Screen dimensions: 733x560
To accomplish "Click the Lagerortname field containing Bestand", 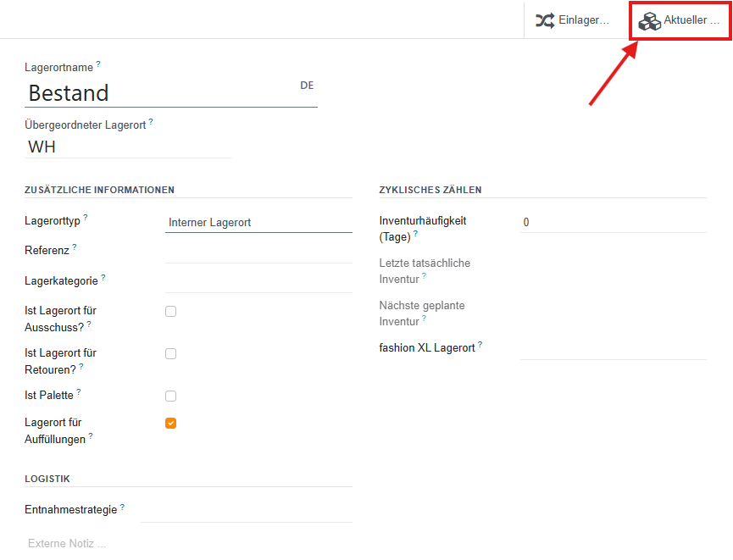I will click(x=161, y=93).
